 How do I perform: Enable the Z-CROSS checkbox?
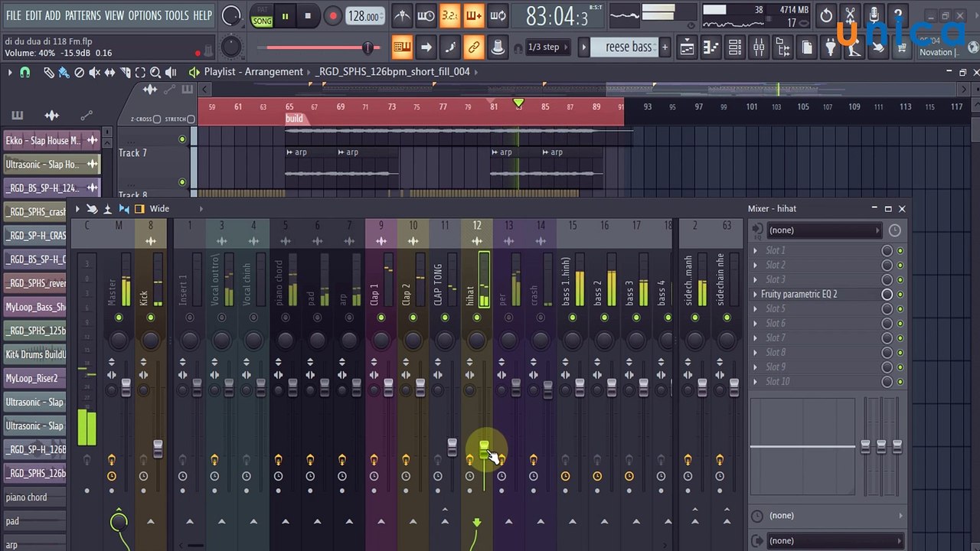pyautogui.click(x=157, y=119)
